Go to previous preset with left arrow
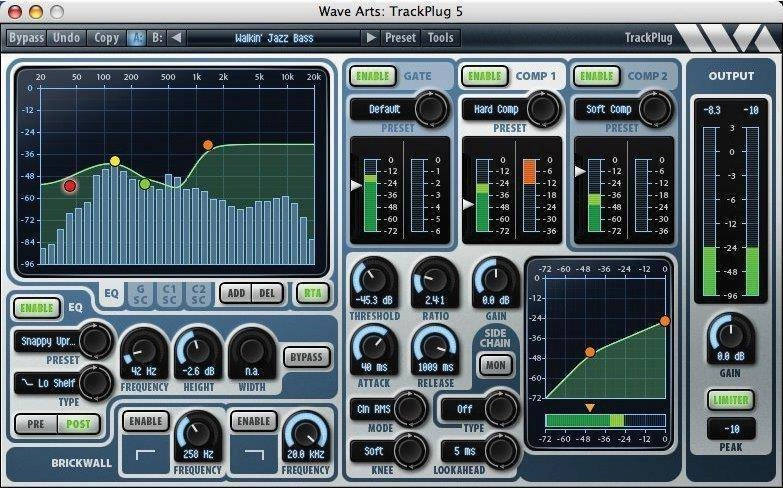Screen dimensions: 783x488 point(176,38)
